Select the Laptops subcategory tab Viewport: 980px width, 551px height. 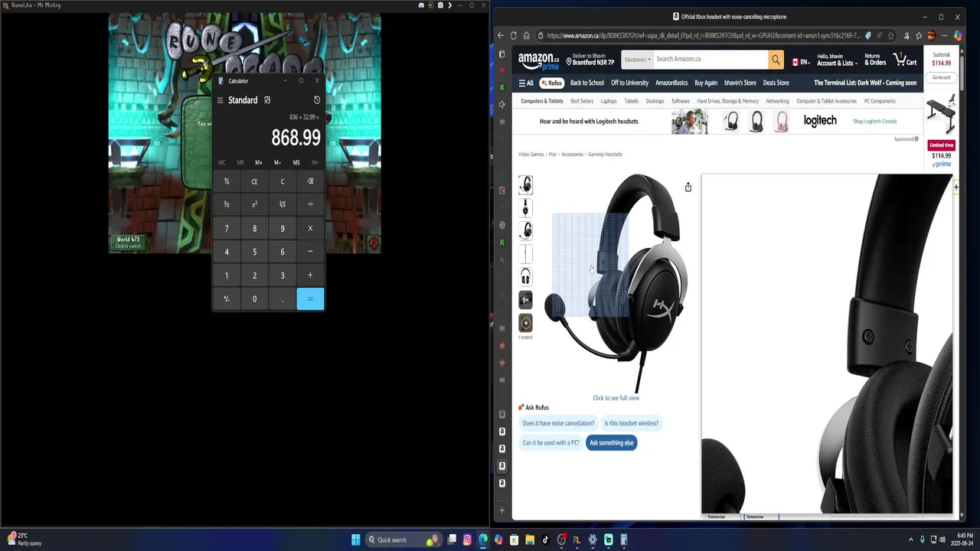609,101
